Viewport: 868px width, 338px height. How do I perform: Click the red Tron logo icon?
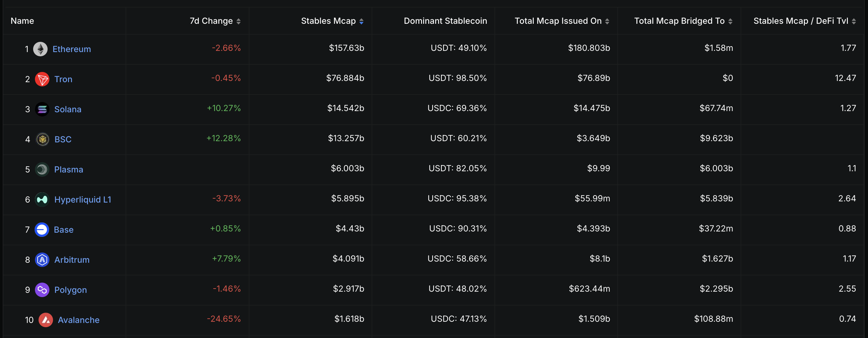pos(42,79)
